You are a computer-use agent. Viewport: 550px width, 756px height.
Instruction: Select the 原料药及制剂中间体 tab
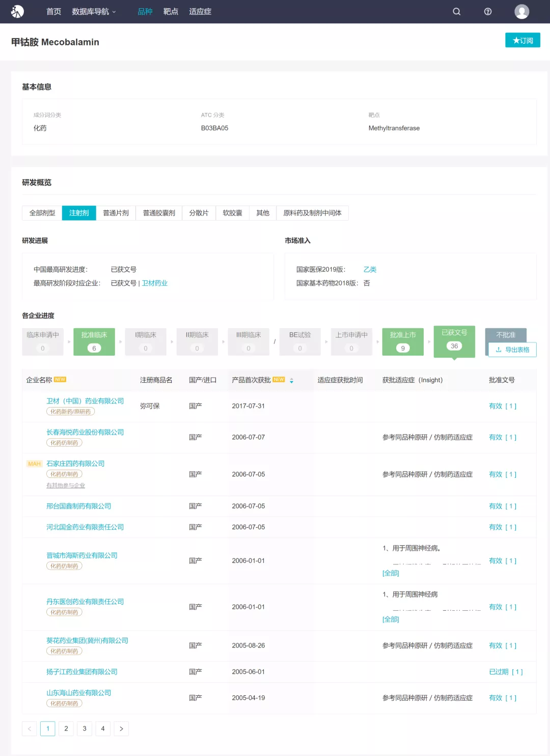(x=312, y=213)
